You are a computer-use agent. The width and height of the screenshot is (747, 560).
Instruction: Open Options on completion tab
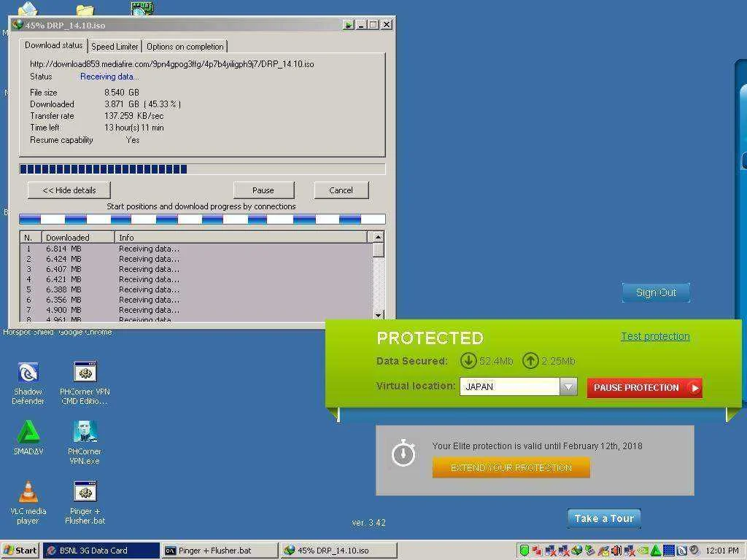click(x=185, y=47)
